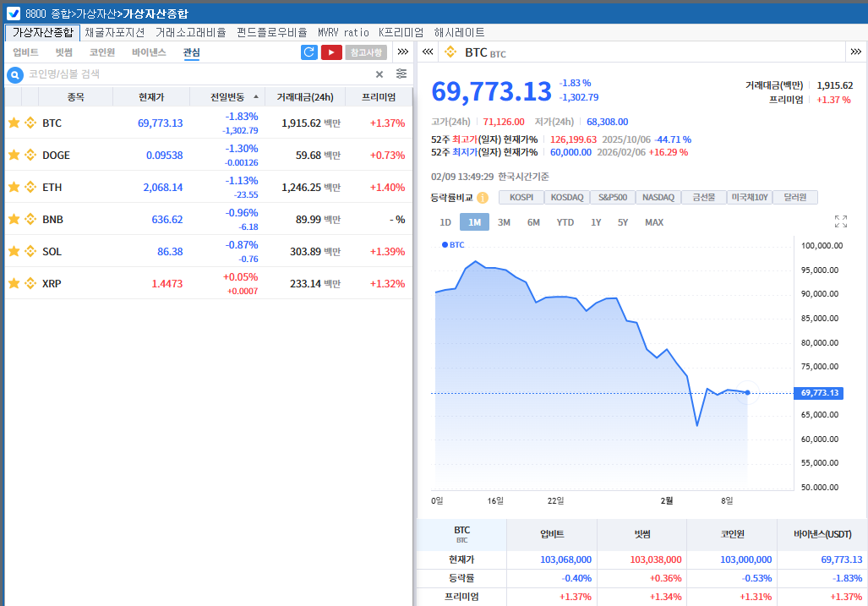
Task: Click the info icon next to 등락률비교
Action: click(x=483, y=198)
